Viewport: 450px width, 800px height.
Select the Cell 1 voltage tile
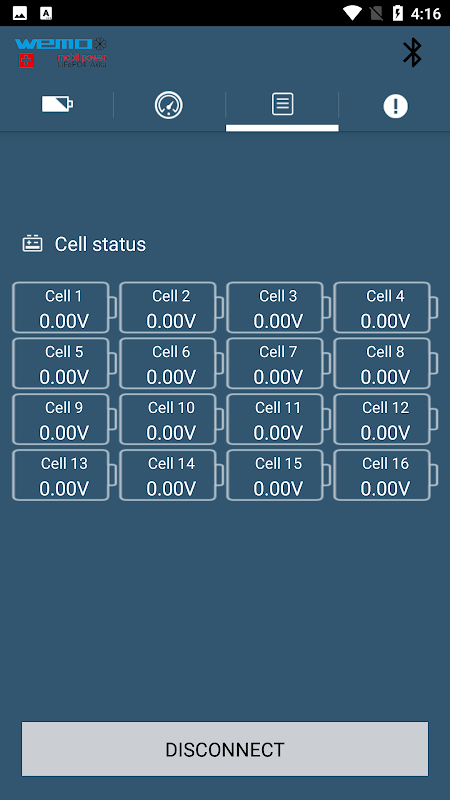[64, 308]
